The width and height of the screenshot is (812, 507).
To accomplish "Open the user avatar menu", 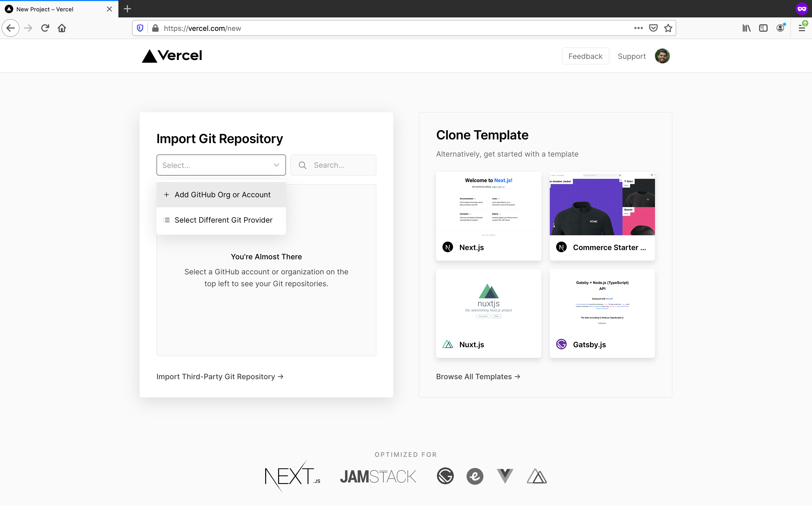I will [662, 56].
